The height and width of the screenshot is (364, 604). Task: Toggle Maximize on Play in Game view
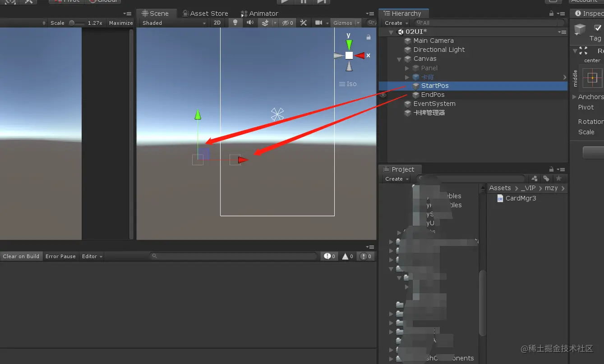point(121,23)
